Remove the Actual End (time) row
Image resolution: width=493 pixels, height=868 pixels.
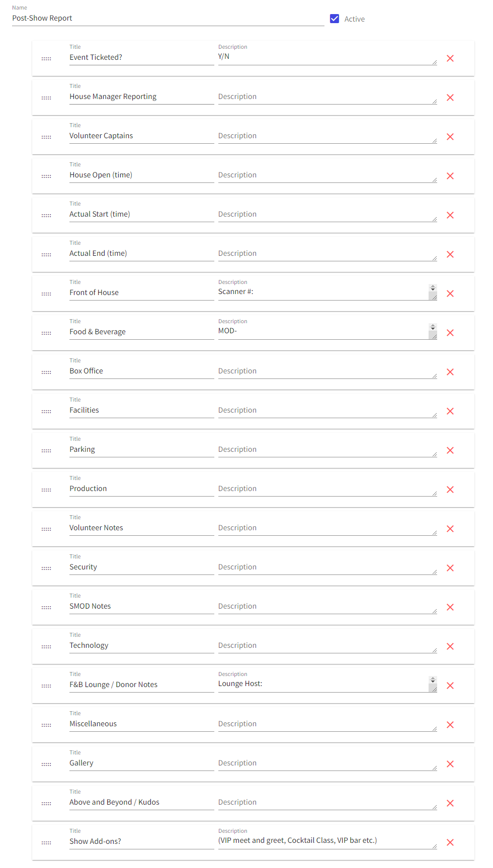(x=450, y=254)
